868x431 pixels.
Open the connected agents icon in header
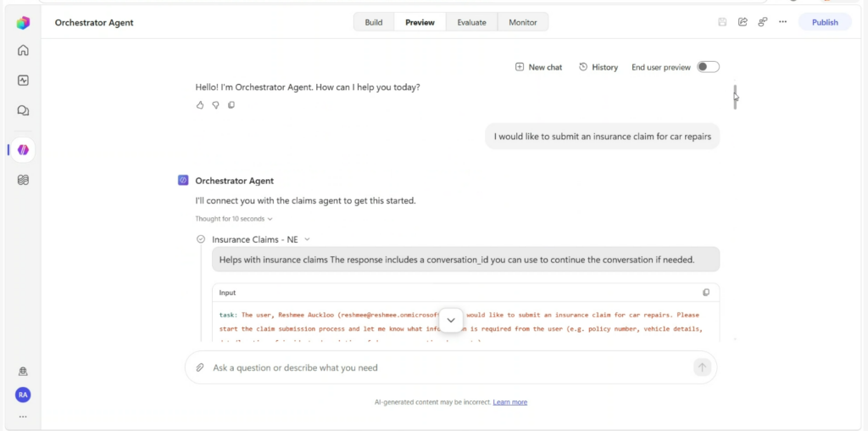pyautogui.click(x=763, y=22)
